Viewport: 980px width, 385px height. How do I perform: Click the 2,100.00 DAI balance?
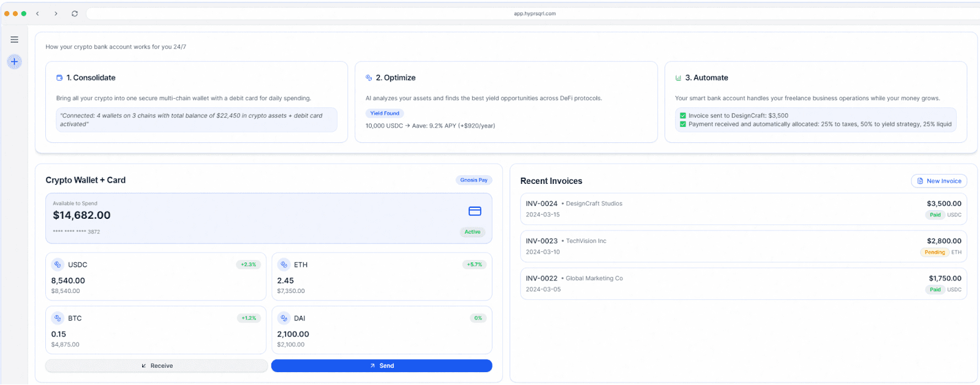(293, 334)
